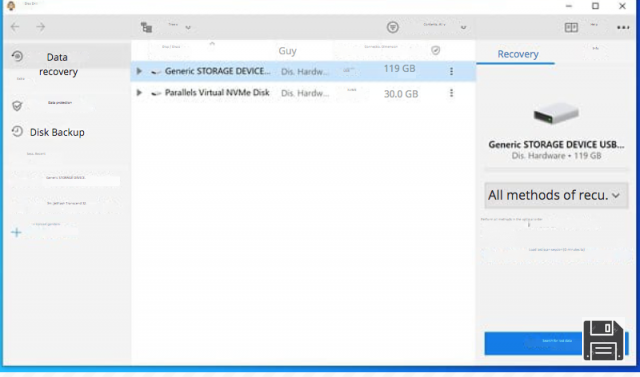The height and width of the screenshot is (377, 640).
Task: Open the filter dropdown chevron in toolbar
Action: point(463,28)
